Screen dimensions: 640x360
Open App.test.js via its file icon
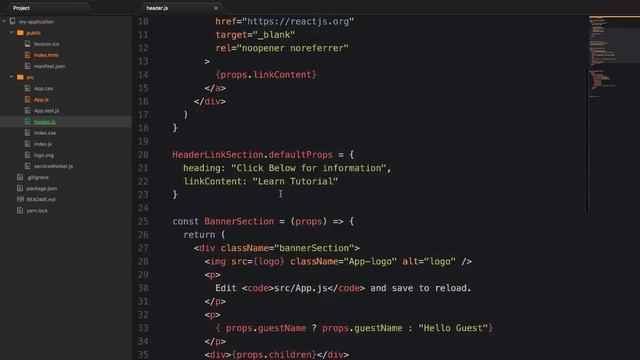(x=27, y=110)
